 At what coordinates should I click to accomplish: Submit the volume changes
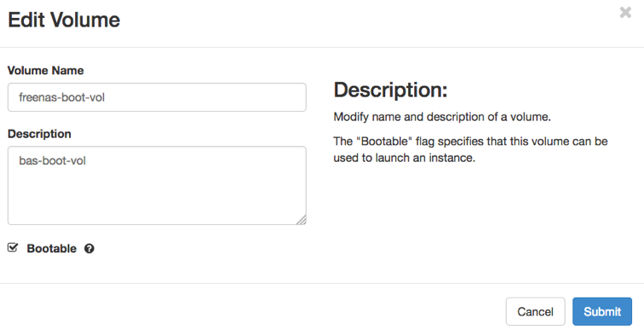[x=602, y=312]
